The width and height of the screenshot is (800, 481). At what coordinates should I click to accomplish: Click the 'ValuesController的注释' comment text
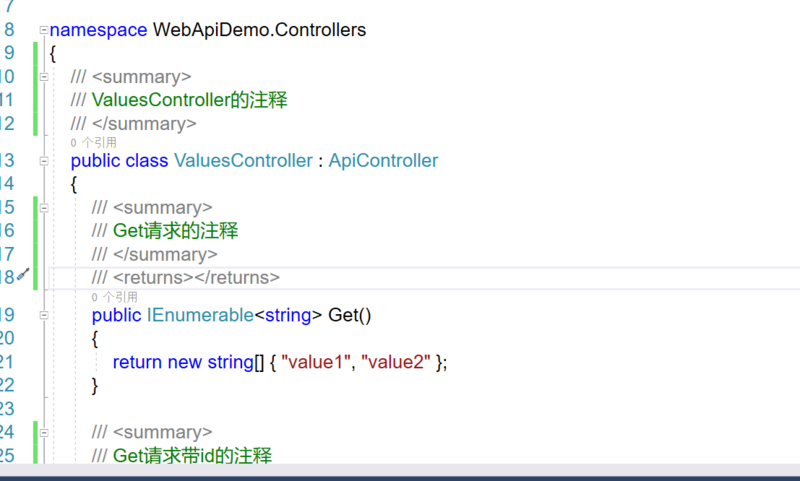tap(189, 100)
